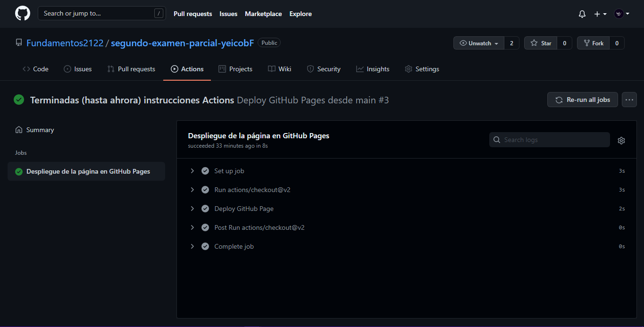Star the repository
The image size is (644, 327).
[541, 43]
